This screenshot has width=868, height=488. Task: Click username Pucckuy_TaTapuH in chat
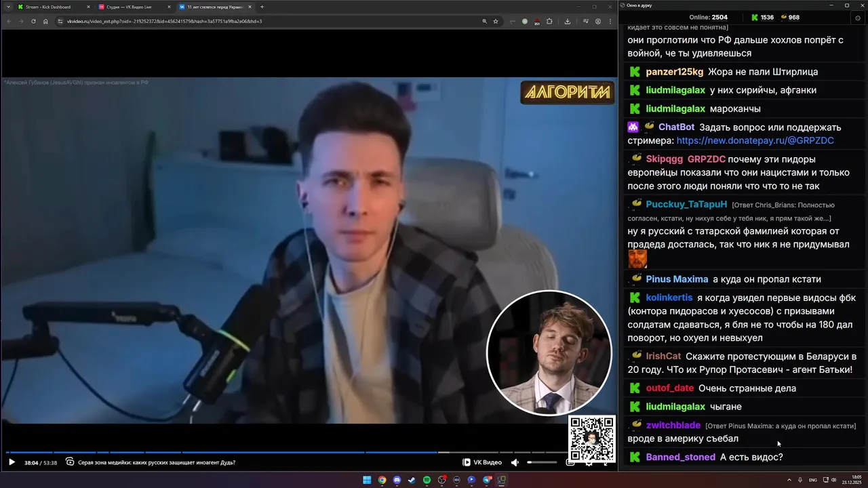pyautogui.click(x=686, y=204)
